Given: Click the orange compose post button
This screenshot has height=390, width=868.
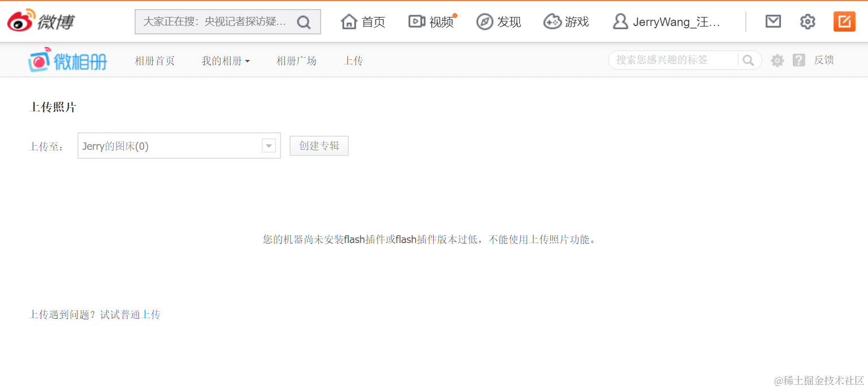Looking at the screenshot, I should click(844, 21).
